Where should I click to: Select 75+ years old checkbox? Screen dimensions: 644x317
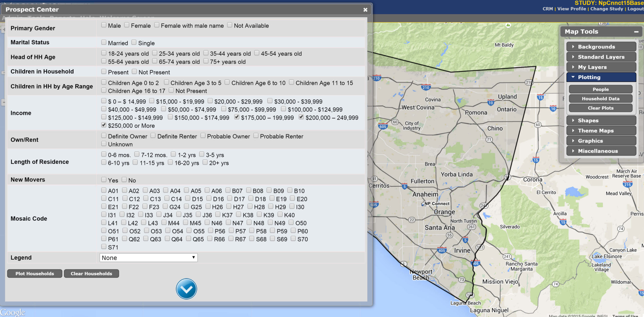pos(206,61)
